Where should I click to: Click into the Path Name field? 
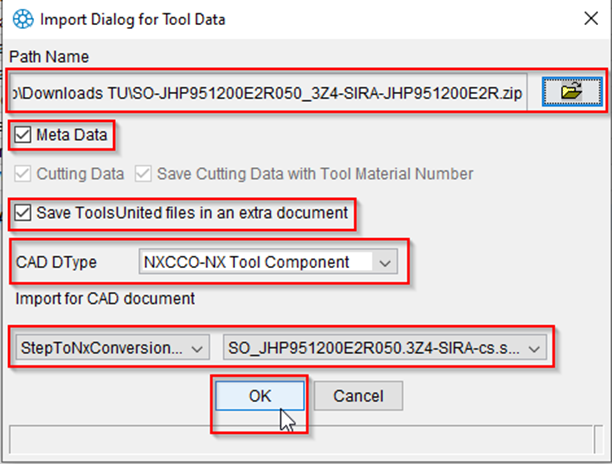[x=269, y=92]
